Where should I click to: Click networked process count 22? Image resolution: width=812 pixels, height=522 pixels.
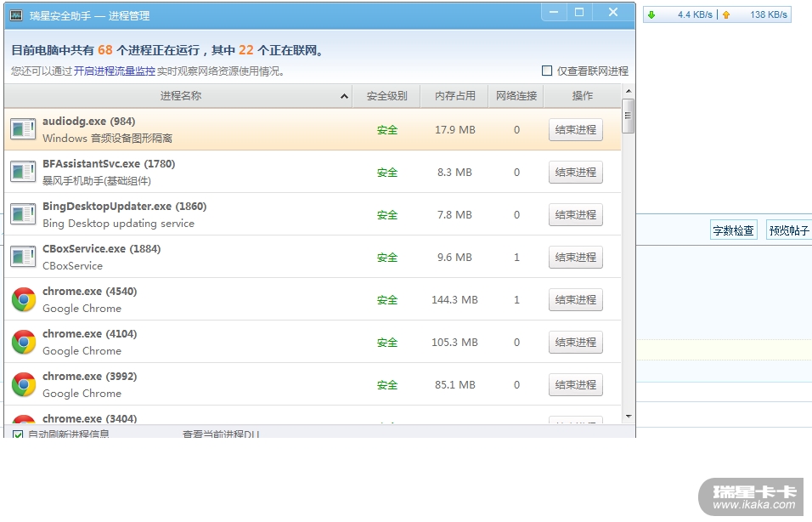[246, 50]
